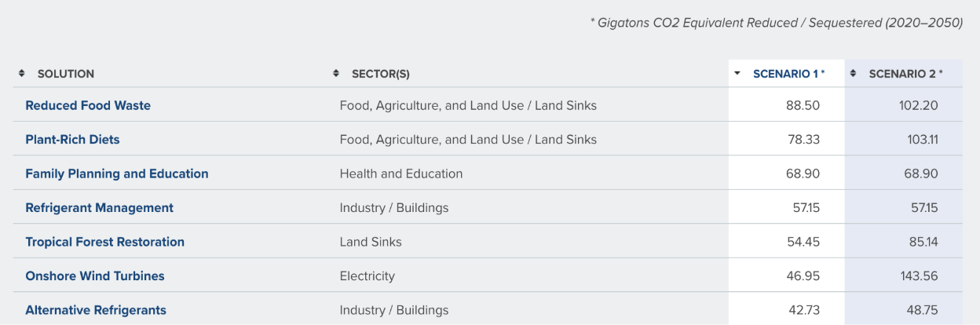
Task: Toggle the descending arrow next to SCENARIO 1
Action: coord(737,74)
